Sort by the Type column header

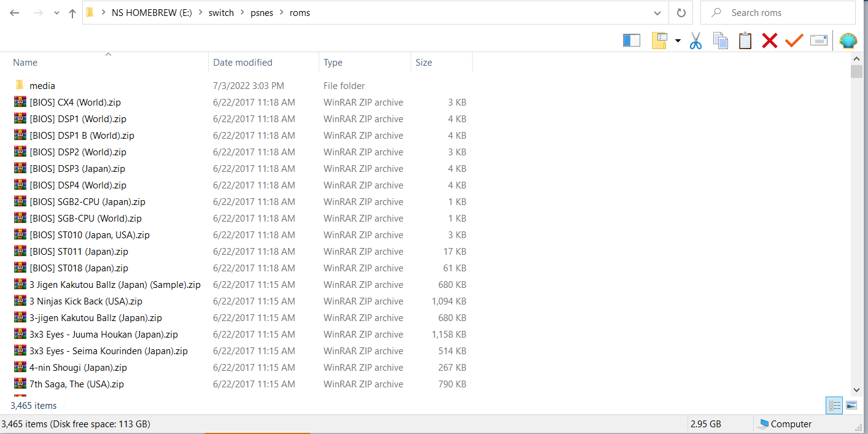(365, 63)
